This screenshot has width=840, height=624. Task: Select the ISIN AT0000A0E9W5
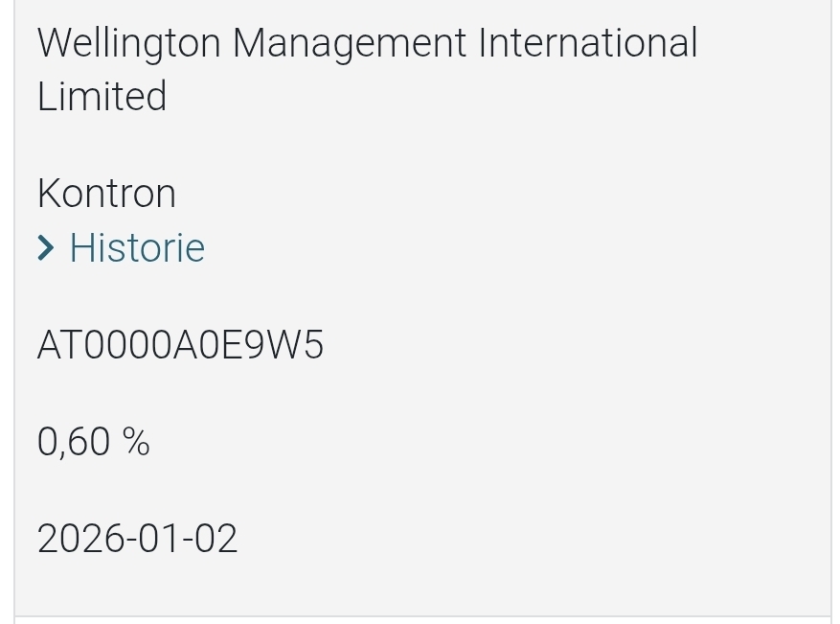coord(180,345)
